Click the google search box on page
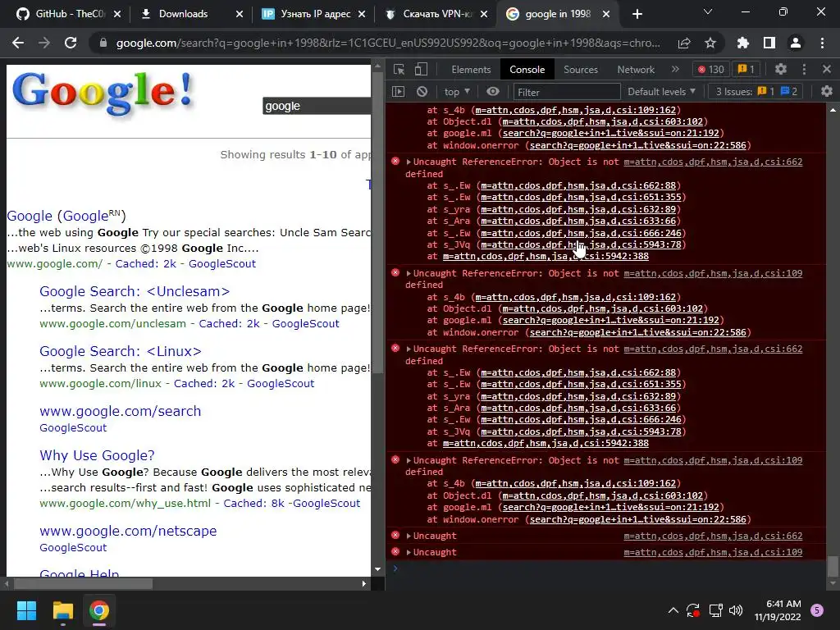840x630 pixels. tap(317, 106)
